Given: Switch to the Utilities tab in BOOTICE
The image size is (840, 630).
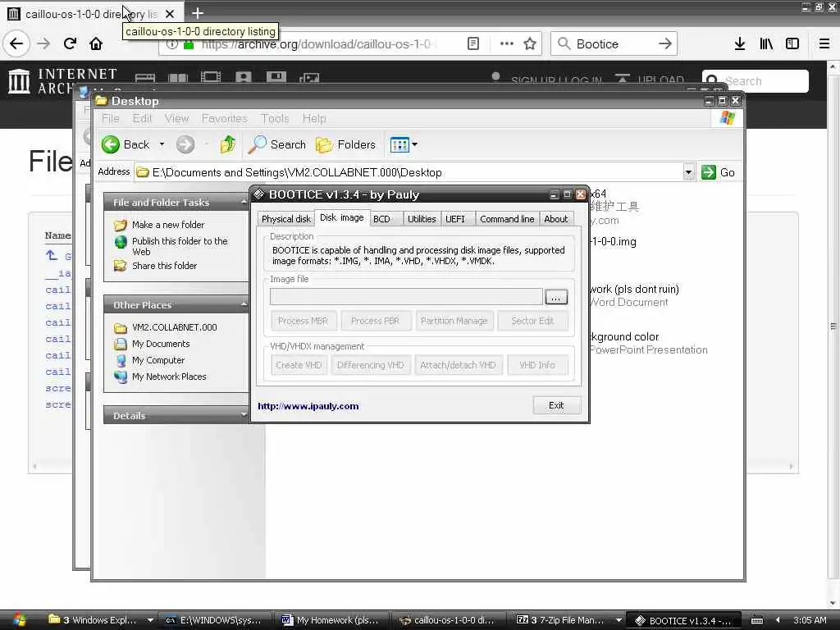Looking at the screenshot, I should (422, 219).
